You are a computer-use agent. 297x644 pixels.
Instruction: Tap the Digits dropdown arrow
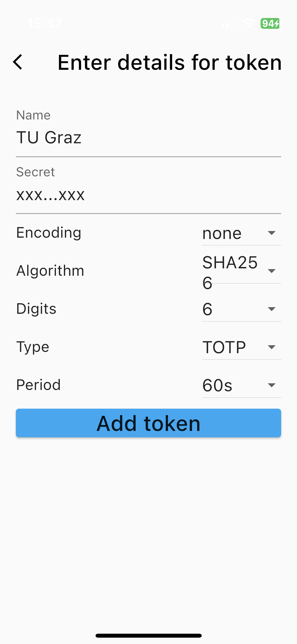[271, 309]
